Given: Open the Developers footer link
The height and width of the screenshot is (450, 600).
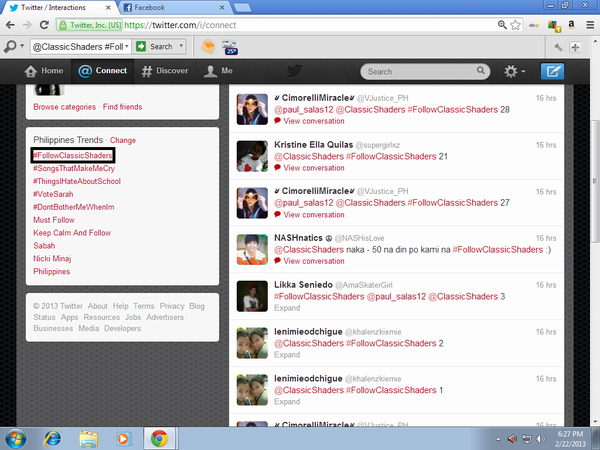Looking at the screenshot, I should [122, 328].
